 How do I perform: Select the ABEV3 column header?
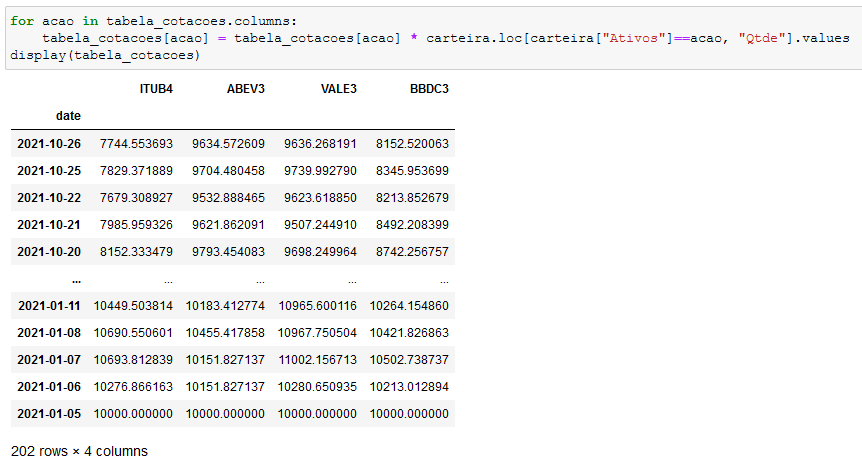246,89
